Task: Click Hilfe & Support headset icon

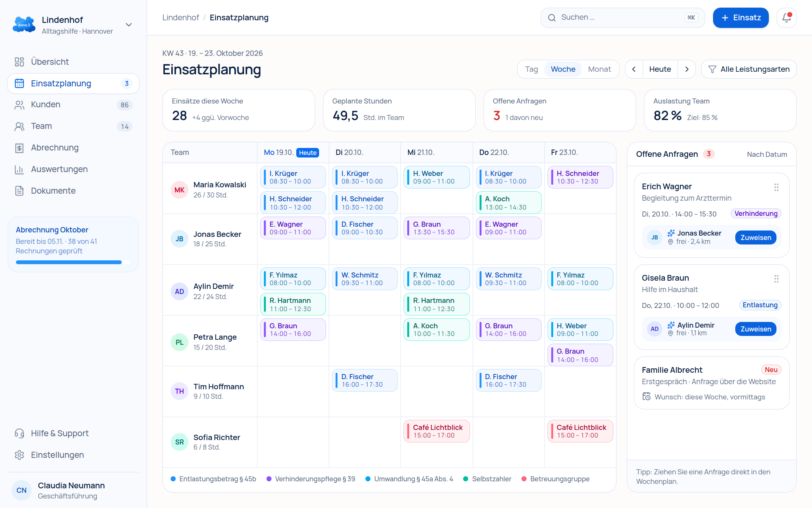Action: point(19,433)
